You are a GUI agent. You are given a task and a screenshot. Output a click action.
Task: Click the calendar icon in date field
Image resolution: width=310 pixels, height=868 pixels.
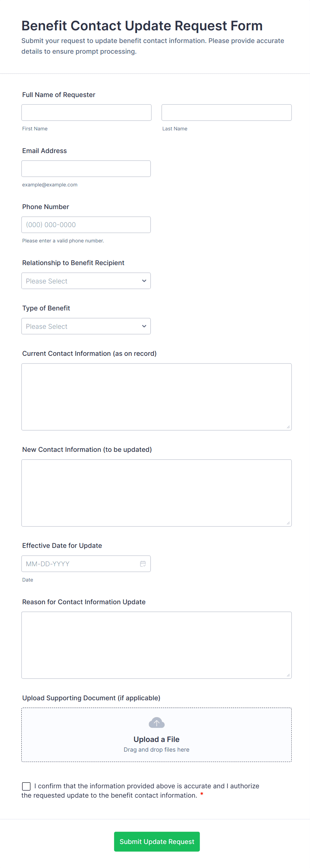[x=143, y=564]
